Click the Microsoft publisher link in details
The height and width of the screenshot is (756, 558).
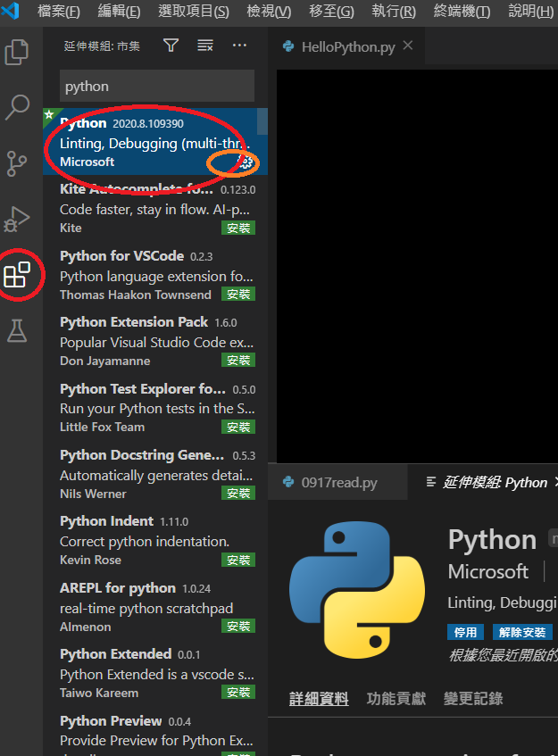[x=488, y=572]
